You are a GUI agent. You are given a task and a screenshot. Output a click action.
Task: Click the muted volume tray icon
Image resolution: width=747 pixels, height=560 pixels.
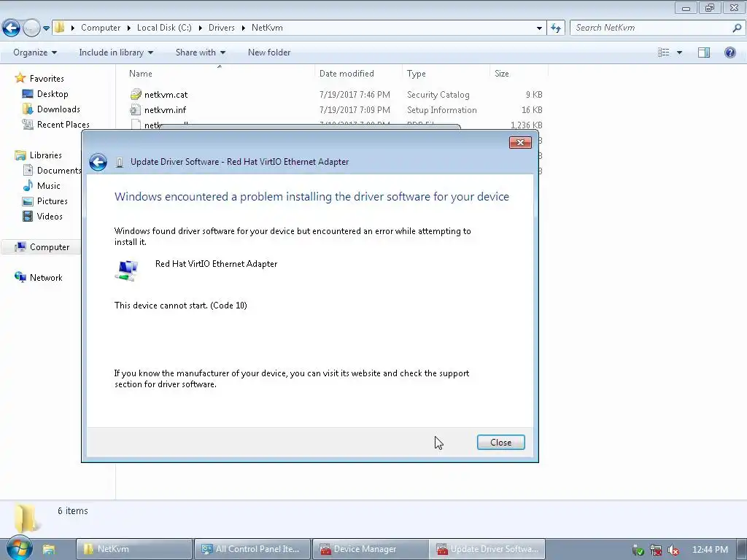click(673, 550)
